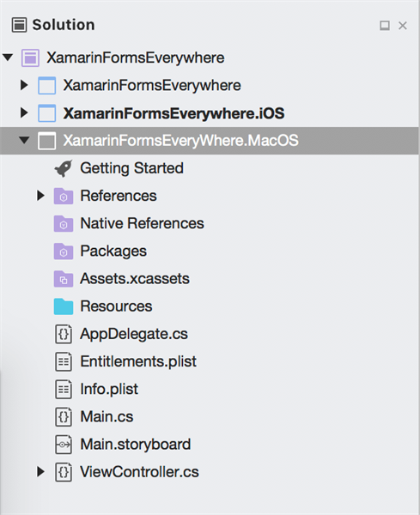This screenshot has height=515, width=420.
Task: Select Main.storyboard
Action: pyautogui.click(x=136, y=445)
